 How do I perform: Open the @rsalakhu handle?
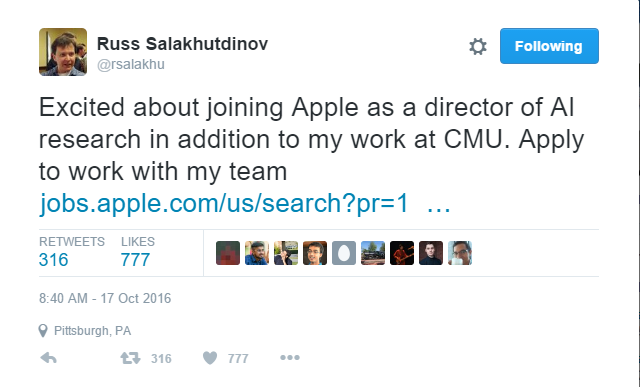tap(131, 64)
